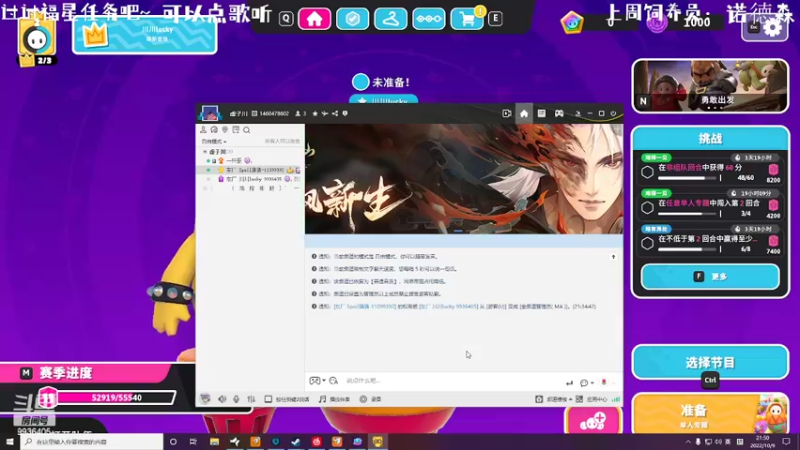Open the blue challenges shield tab in top bar

[353, 19]
